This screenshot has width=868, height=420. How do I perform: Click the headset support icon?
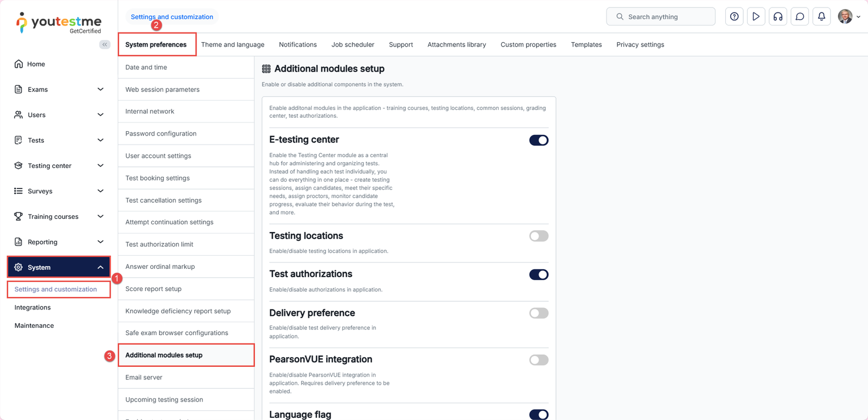pos(778,17)
